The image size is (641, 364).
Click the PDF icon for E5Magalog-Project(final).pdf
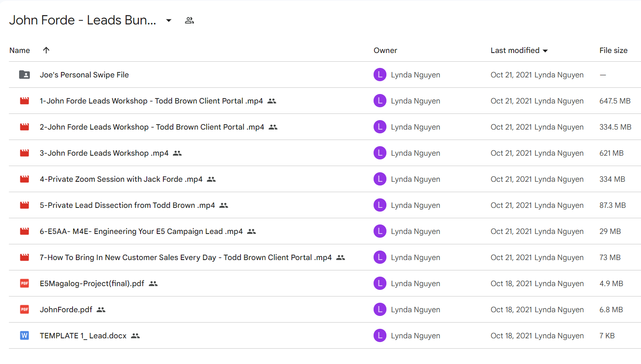point(24,283)
